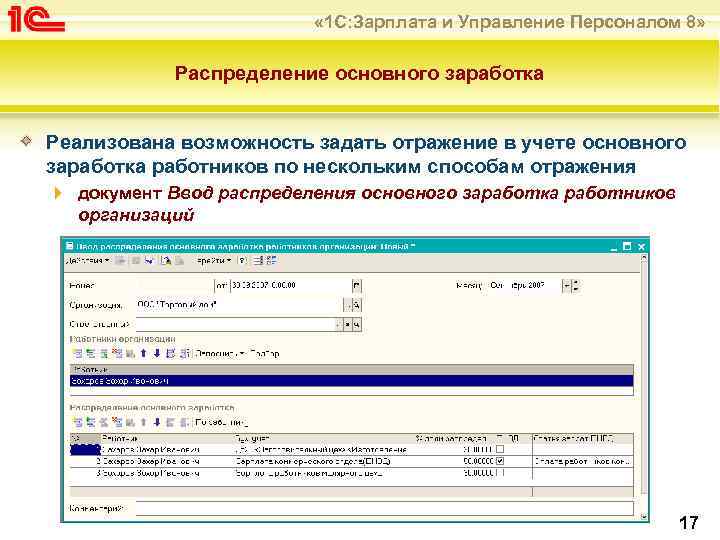Click the share percent value in distribution row 3

click(478, 472)
